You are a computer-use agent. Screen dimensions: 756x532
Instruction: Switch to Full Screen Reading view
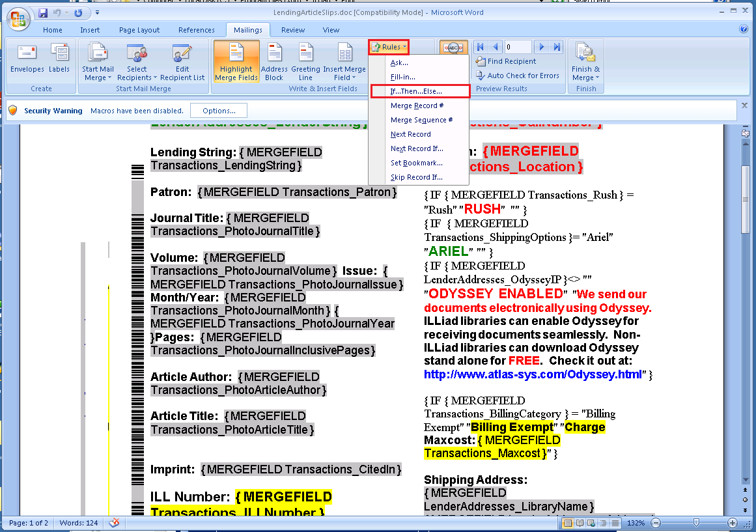tap(579, 523)
